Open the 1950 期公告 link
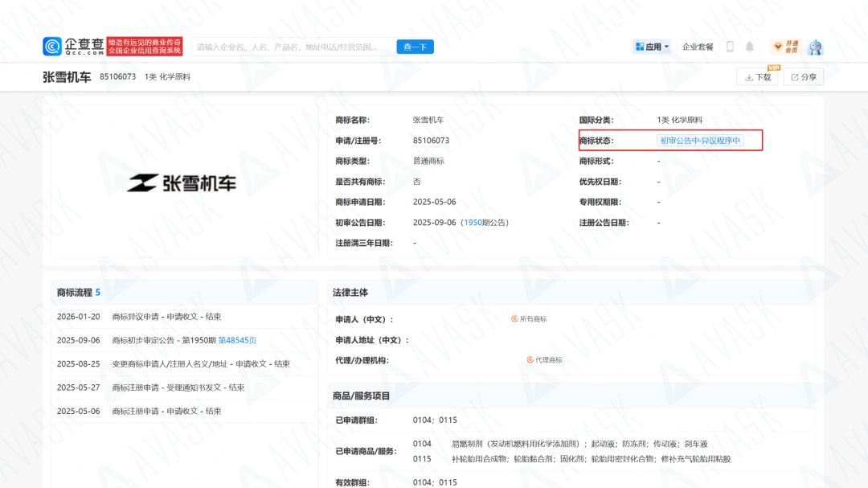The width and height of the screenshot is (868, 488). pos(473,223)
